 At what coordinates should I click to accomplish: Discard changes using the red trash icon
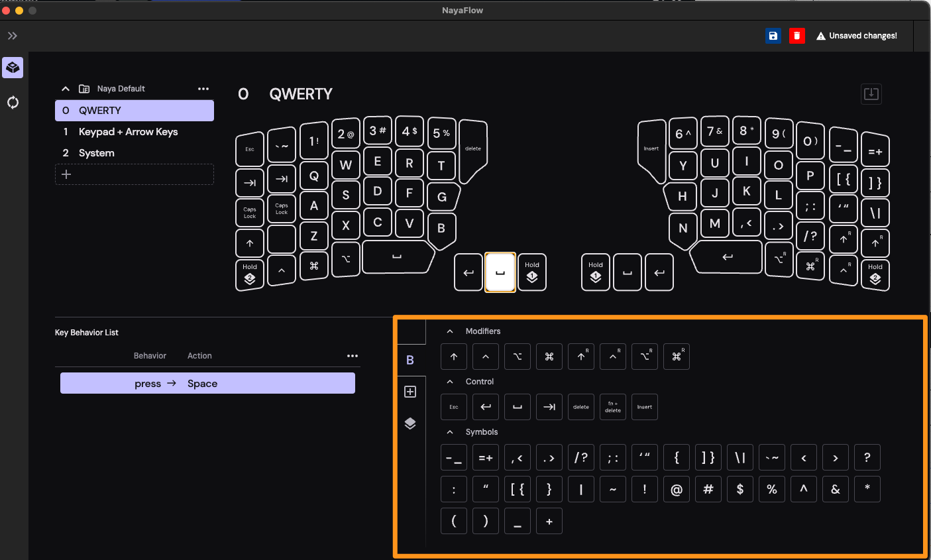797,36
